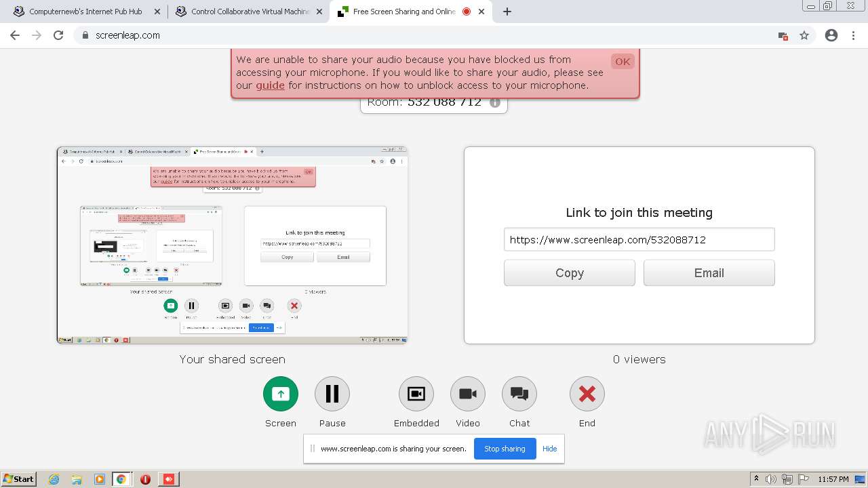Click the red recorder taskbar icon

tap(169, 479)
